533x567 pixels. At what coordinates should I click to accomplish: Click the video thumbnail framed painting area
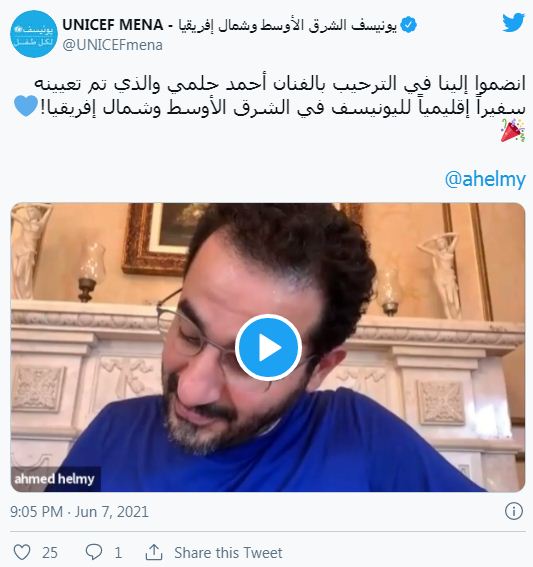click(x=165, y=240)
